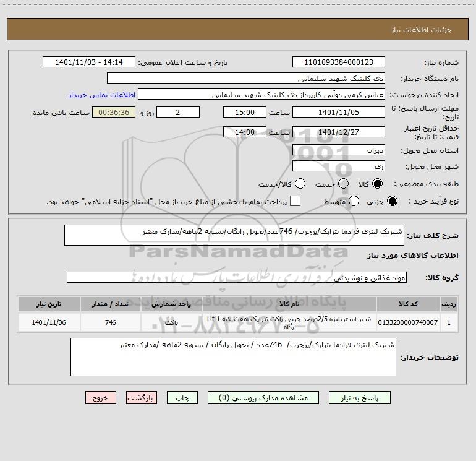Click the ساعت باقی مانده label
The height and width of the screenshot is (461, 476).
click(x=61, y=113)
